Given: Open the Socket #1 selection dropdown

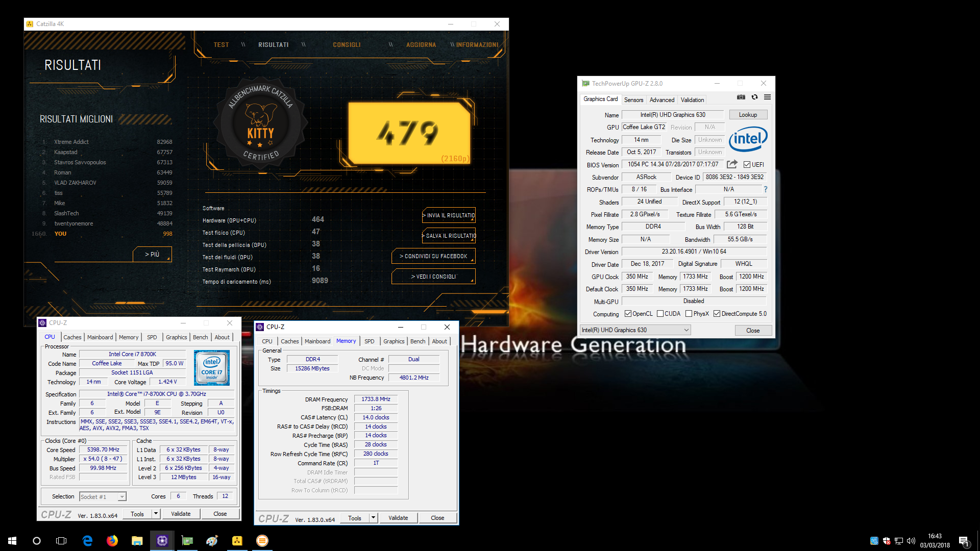Looking at the screenshot, I should tap(103, 496).
